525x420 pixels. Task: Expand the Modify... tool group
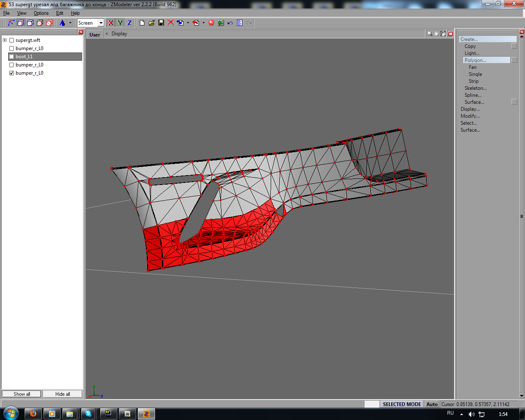(x=470, y=116)
